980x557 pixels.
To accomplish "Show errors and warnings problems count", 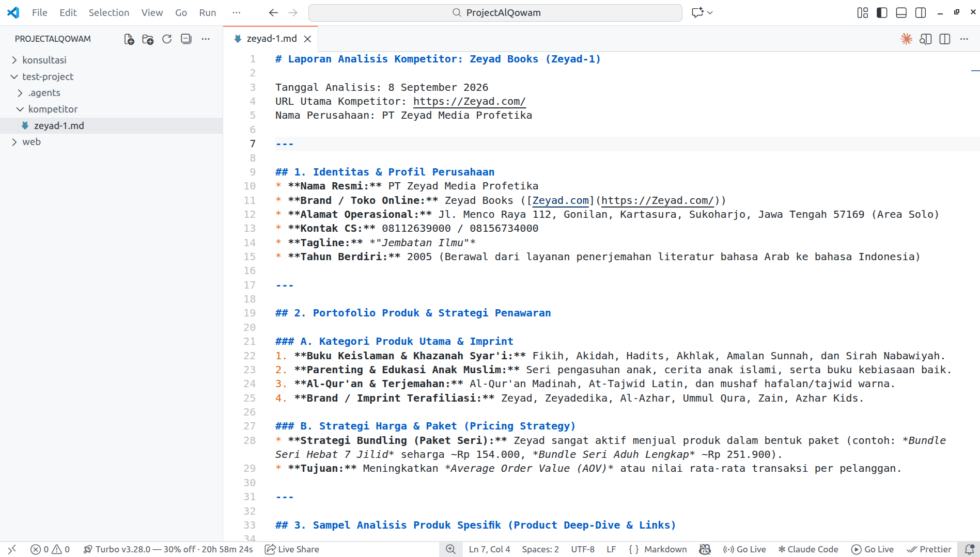I will 50,549.
